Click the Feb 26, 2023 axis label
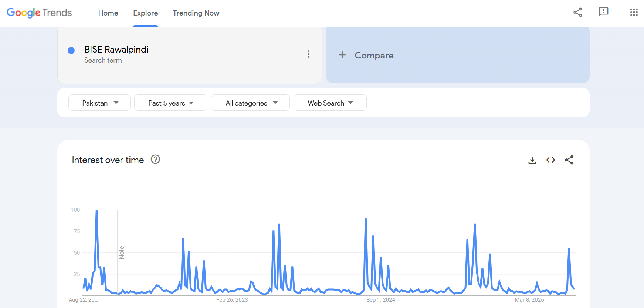644x308 pixels. 232,300
